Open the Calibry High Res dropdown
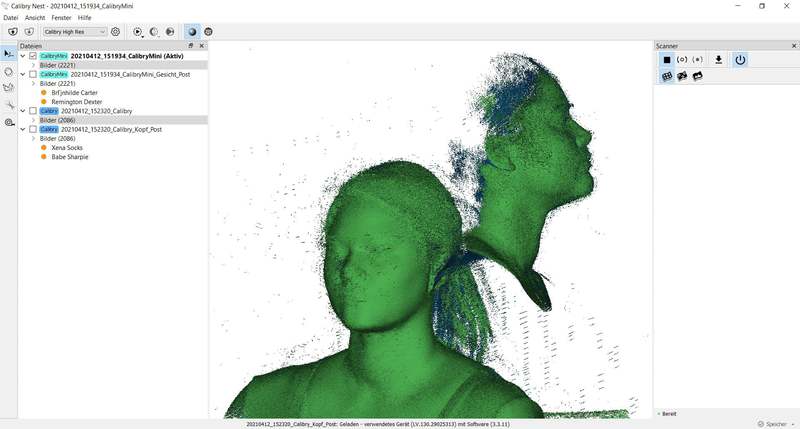 [75, 32]
